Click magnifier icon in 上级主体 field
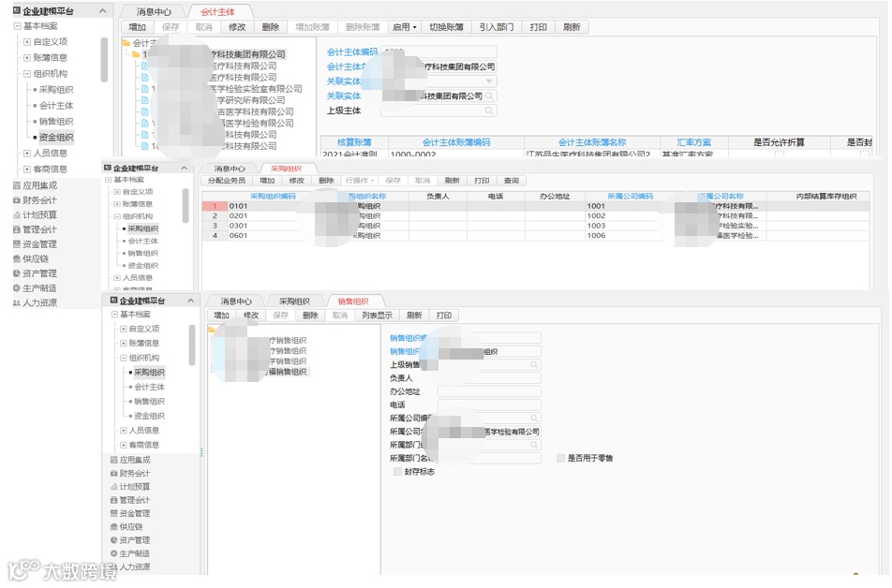Screen dimensions: 892x588 (489, 110)
